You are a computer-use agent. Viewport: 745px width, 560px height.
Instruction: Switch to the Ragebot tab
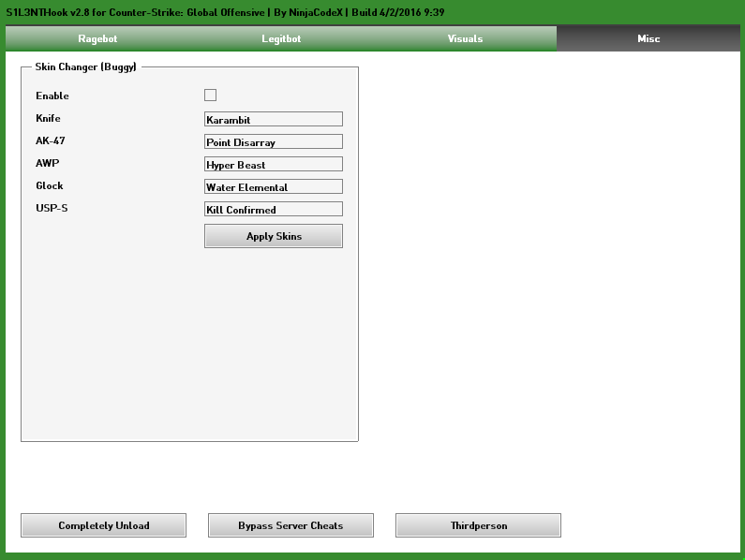97,38
